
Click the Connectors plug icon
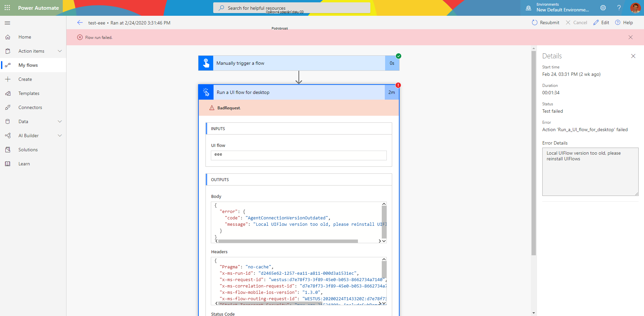click(8, 107)
